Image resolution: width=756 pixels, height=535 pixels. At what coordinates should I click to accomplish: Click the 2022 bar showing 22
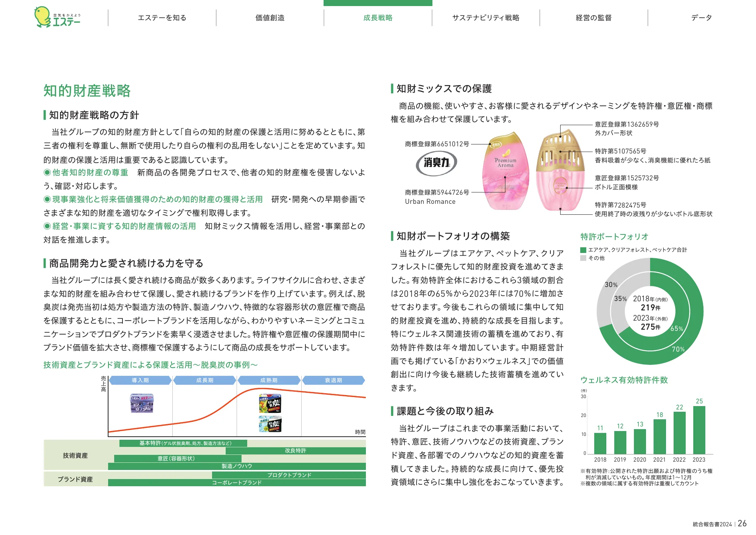tap(680, 433)
